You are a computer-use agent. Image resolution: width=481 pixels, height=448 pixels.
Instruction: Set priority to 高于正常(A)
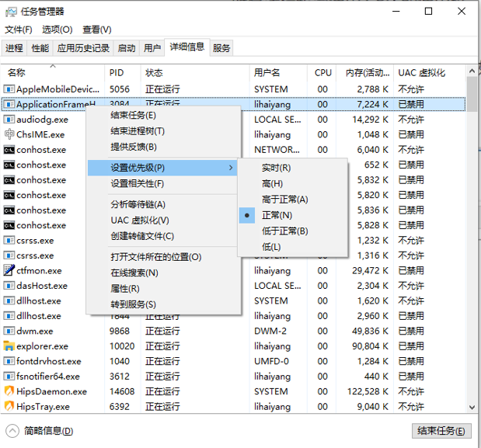pyautogui.click(x=293, y=200)
